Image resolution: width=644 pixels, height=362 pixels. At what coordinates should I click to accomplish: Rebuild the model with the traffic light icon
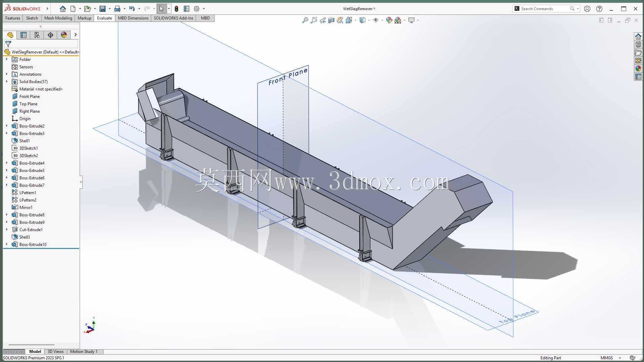tap(176, 9)
